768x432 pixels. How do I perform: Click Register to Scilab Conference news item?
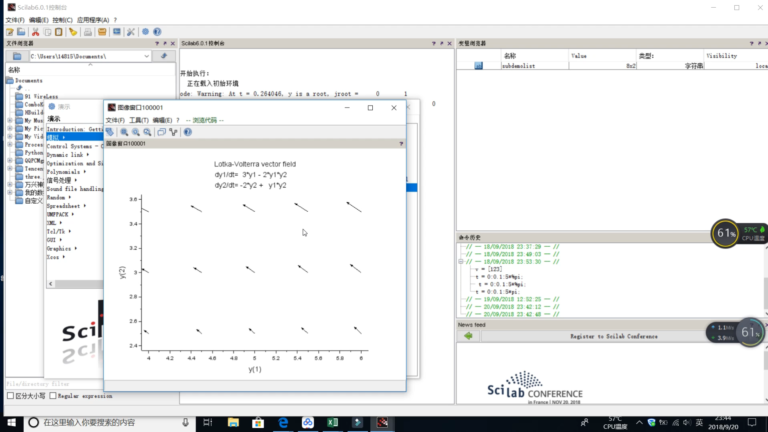[x=614, y=336]
